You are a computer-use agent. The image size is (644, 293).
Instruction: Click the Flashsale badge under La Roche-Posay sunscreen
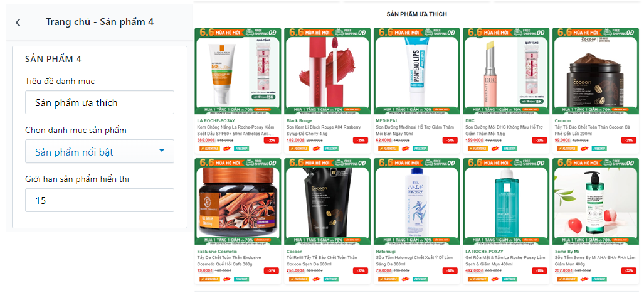point(208,148)
